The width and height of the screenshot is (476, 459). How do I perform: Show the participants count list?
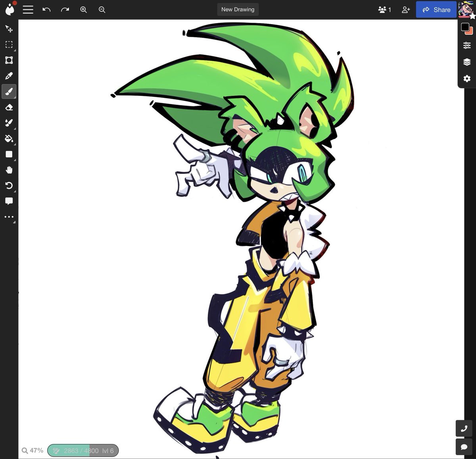pos(384,10)
